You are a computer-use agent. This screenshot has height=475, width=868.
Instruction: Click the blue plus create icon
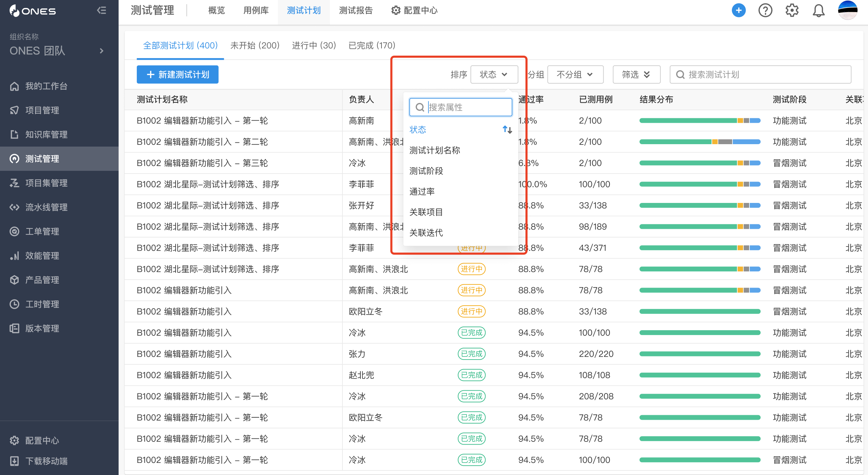point(738,10)
